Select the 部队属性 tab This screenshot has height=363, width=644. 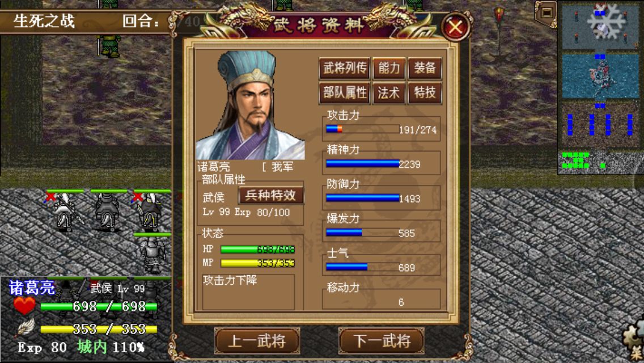[345, 92]
